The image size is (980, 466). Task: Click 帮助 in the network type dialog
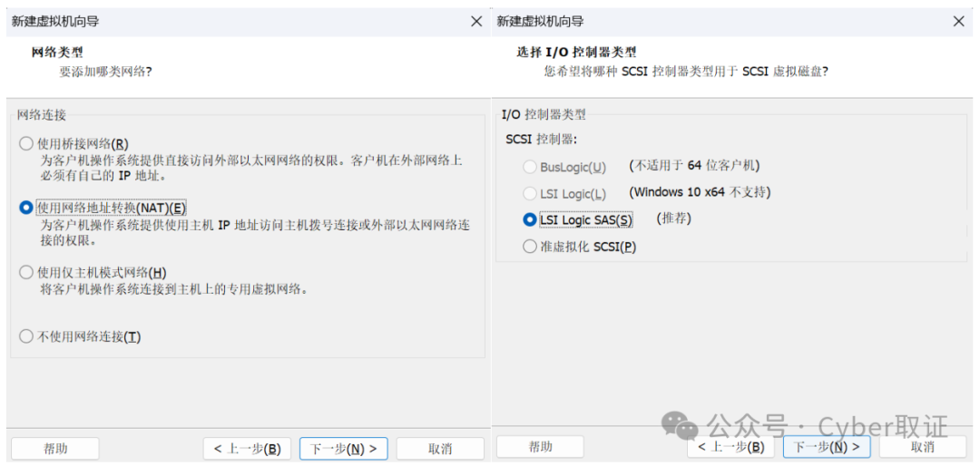[x=55, y=449]
